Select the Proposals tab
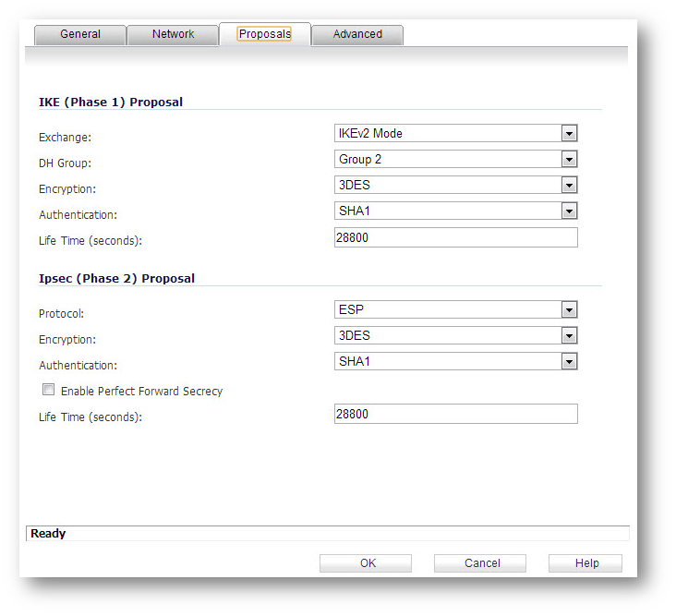The height and width of the screenshot is (616, 676). coord(265,33)
